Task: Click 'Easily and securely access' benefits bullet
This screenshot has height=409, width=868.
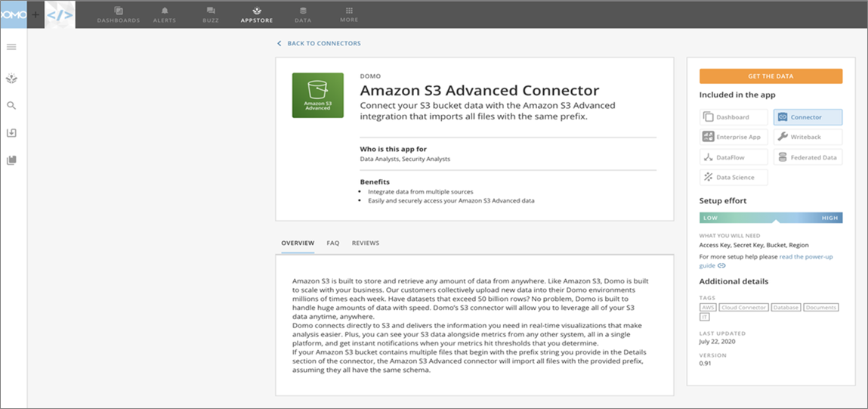Action: [451, 200]
